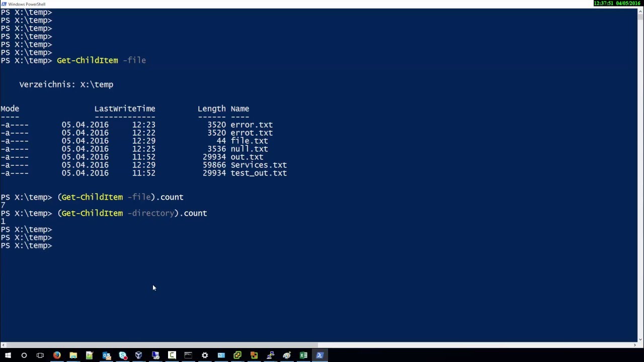
Task: Select the active PowerShell taskbar icon
Action: [x=319, y=355]
